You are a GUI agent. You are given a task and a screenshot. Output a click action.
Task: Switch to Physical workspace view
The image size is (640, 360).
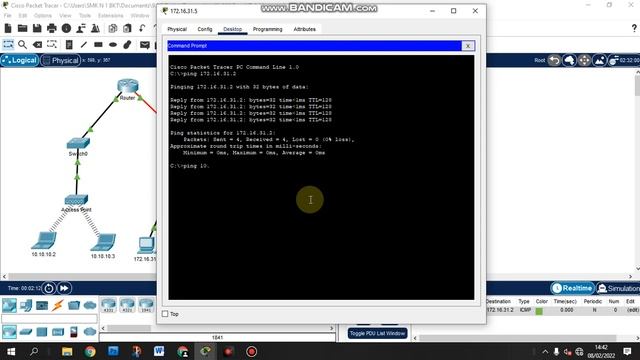60,60
